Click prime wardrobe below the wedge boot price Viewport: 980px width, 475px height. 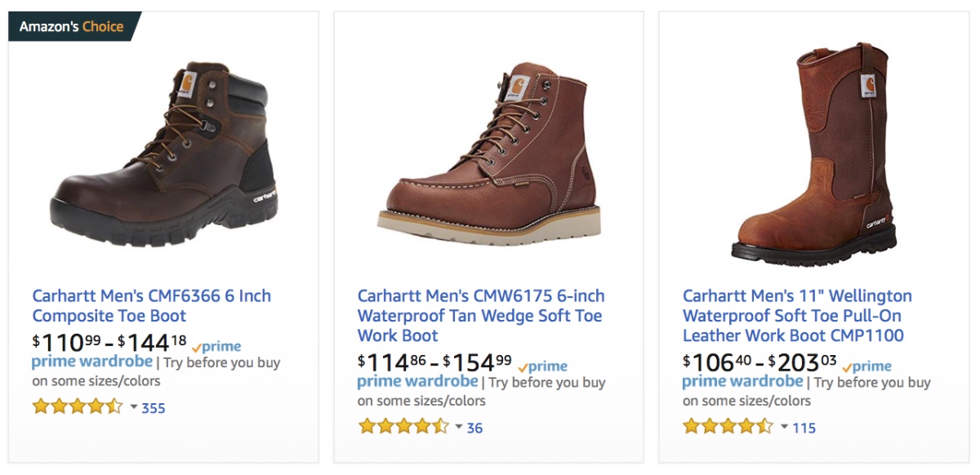tap(418, 381)
